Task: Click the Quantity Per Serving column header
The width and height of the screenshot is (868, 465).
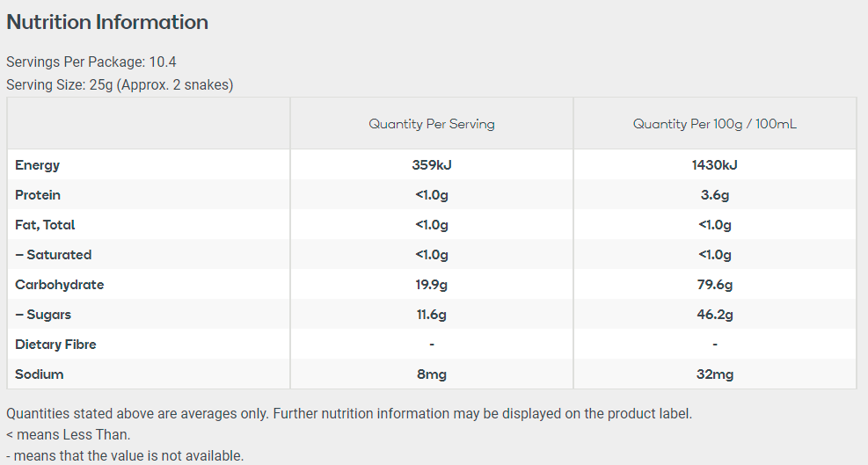Action: [x=432, y=124]
